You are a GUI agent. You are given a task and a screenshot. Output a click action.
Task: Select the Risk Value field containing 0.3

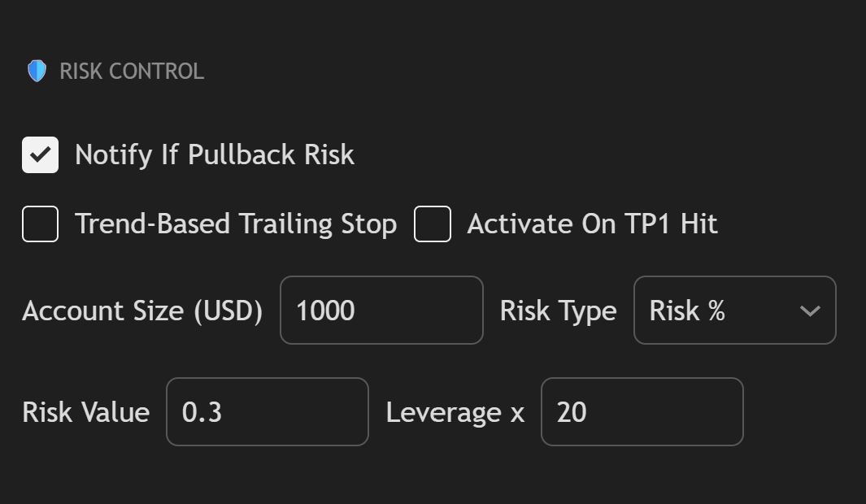click(267, 412)
